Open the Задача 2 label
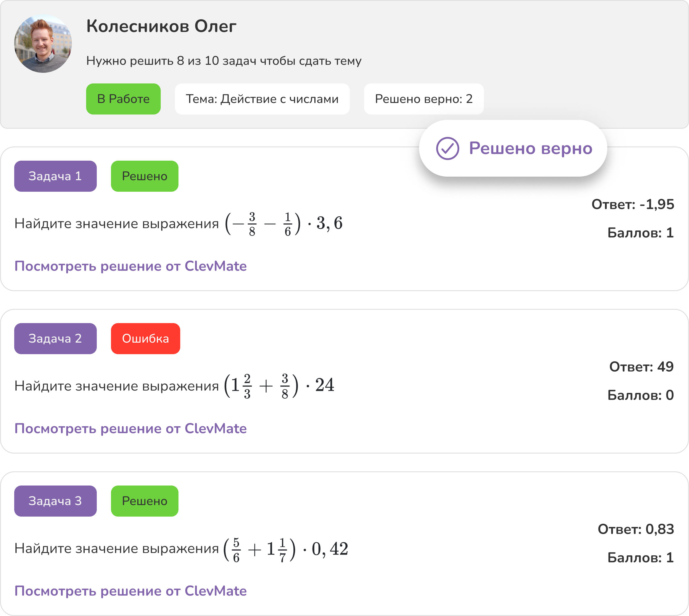 tap(56, 338)
